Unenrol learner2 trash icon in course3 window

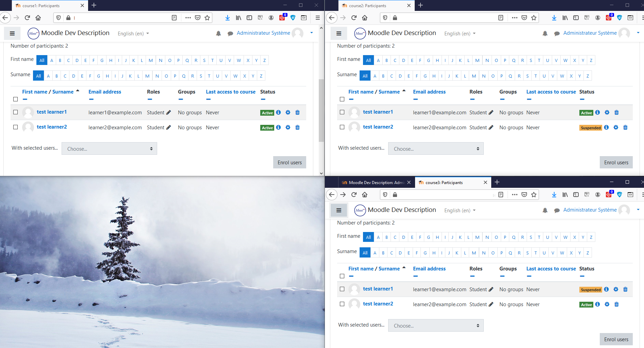coord(616,304)
